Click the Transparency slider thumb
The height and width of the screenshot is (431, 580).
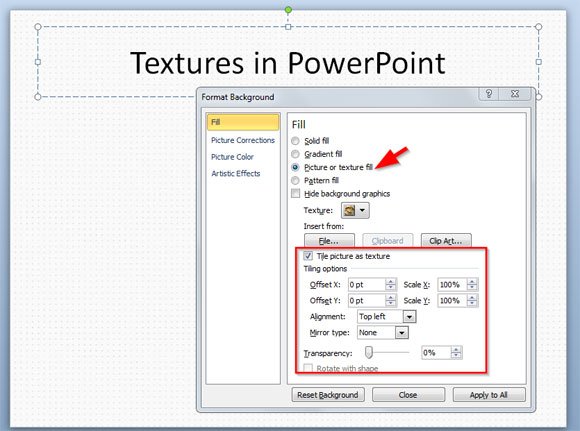368,352
